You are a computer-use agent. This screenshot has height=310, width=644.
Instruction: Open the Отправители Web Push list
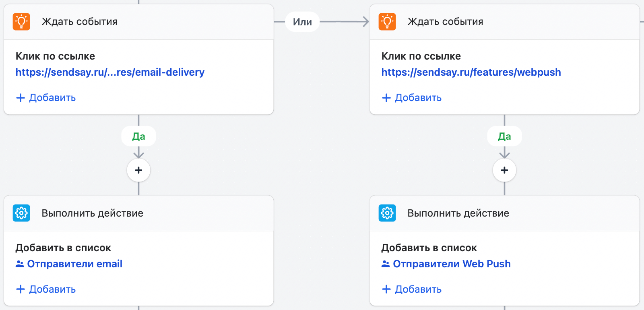pos(451,264)
